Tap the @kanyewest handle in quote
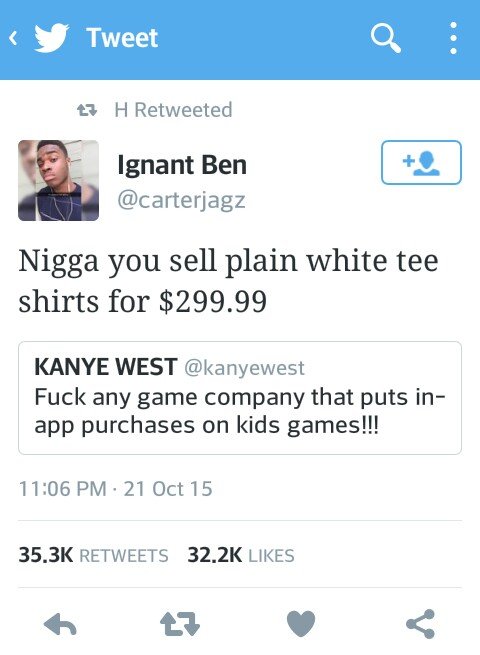 [244, 368]
